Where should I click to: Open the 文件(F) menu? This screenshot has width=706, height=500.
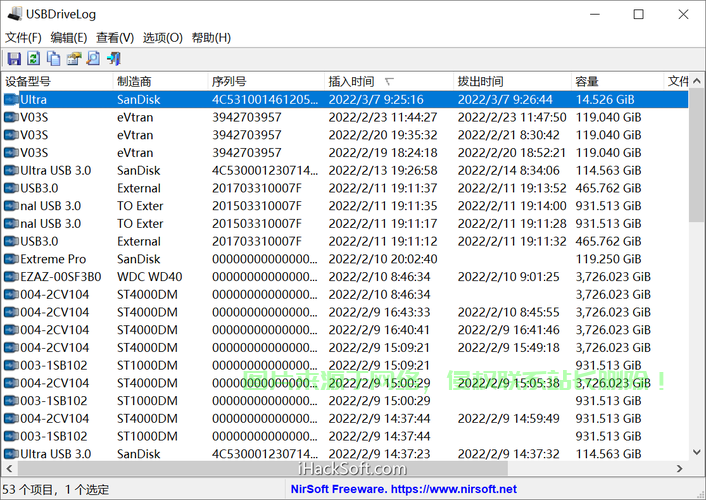pyautogui.click(x=23, y=37)
